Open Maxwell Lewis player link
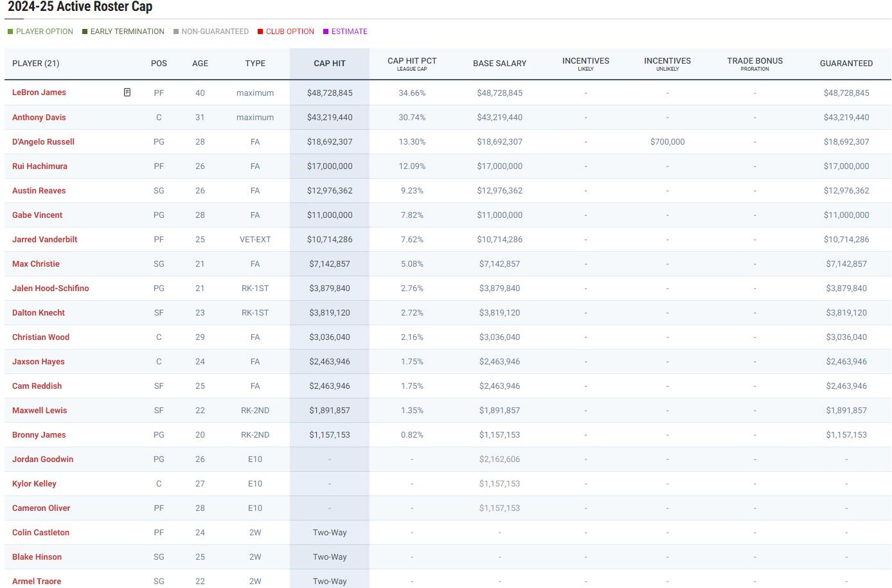This screenshot has height=588, width=892. click(40, 411)
